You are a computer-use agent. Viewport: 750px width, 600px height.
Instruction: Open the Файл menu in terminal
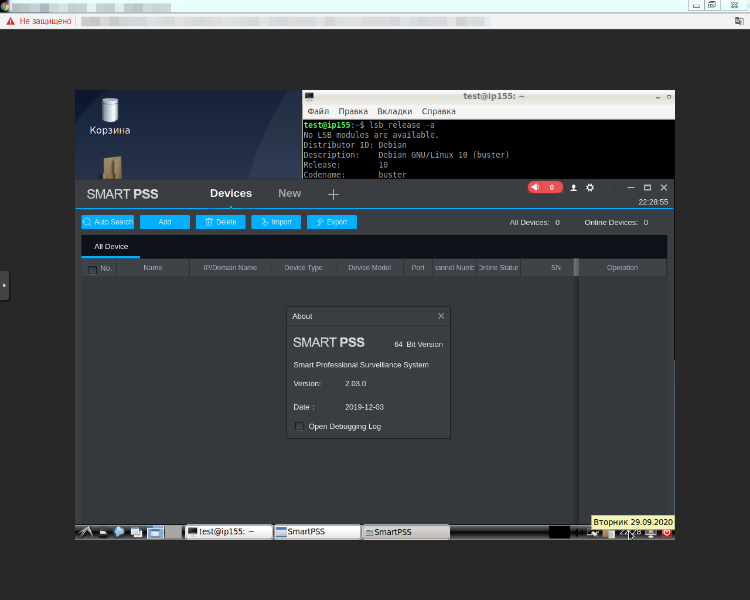[318, 111]
